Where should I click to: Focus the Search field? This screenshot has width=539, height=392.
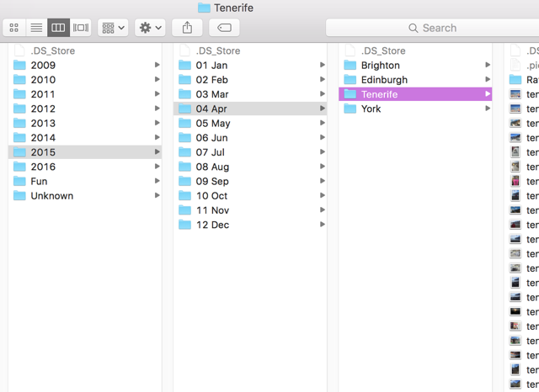pos(432,28)
